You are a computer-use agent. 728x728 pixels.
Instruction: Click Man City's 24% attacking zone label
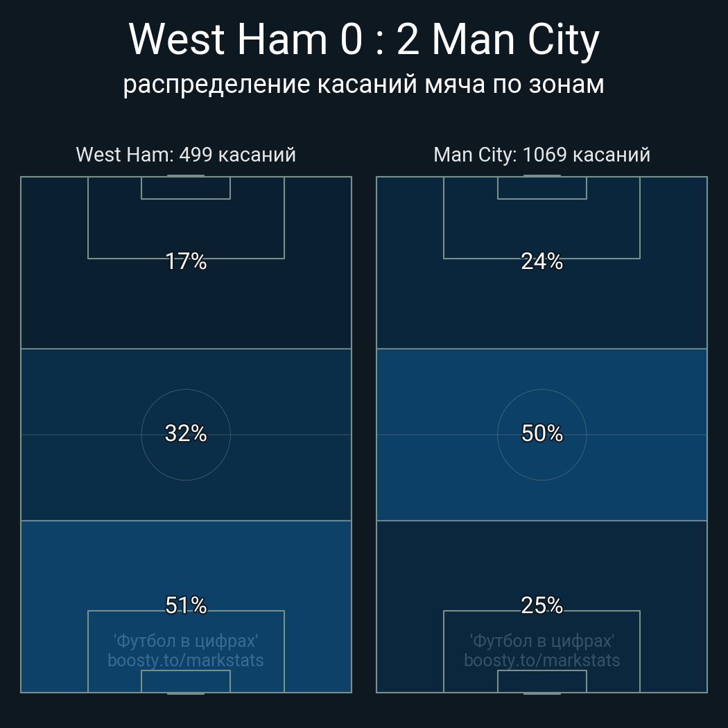(x=542, y=261)
